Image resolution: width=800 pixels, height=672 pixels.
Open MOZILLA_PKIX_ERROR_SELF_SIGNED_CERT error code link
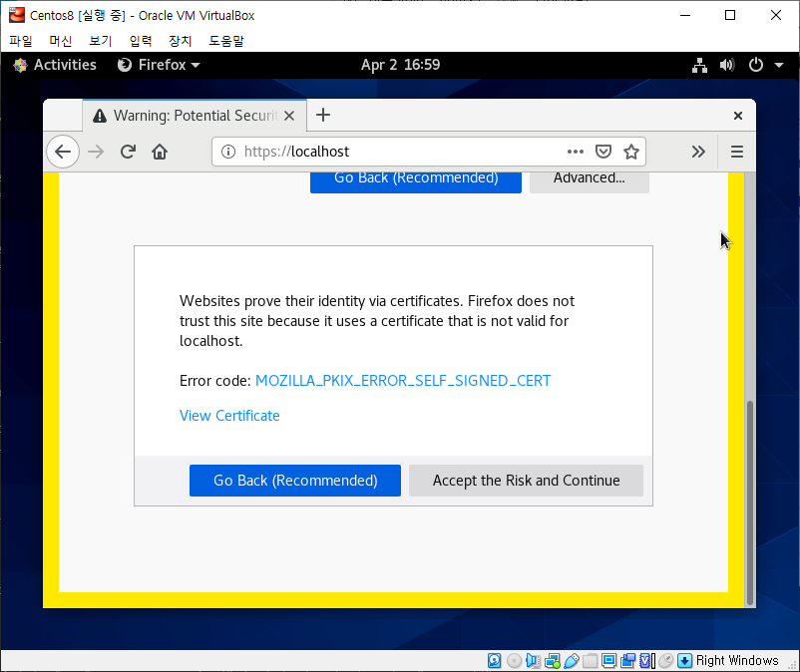[x=403, y=381]
